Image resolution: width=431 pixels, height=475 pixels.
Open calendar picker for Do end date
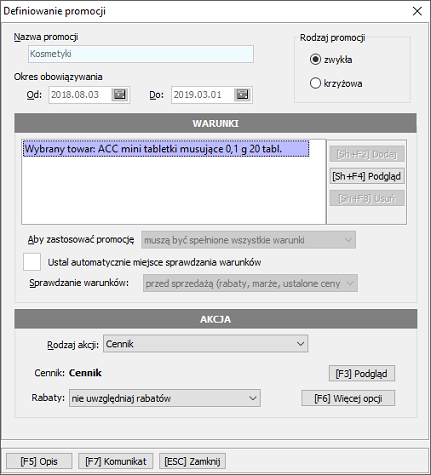pos(242,95)
